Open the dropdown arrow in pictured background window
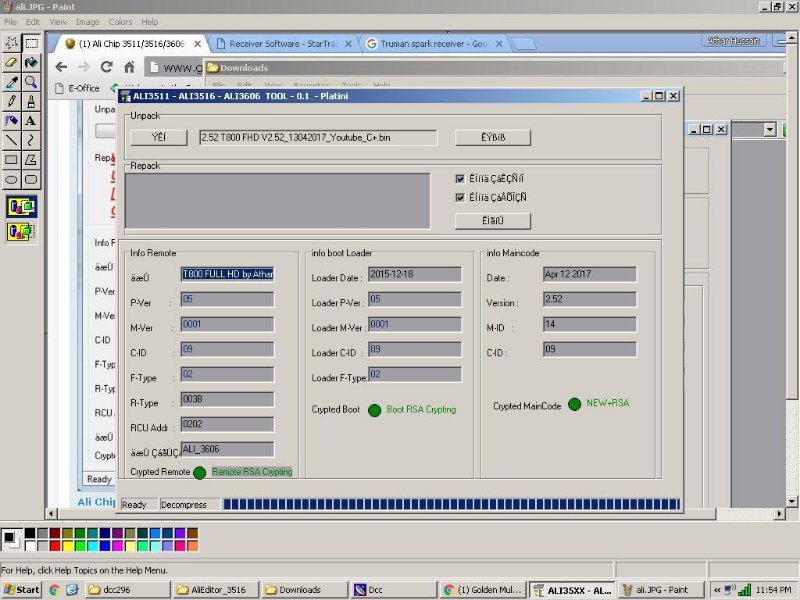The image size is (800, 600). pyautogui.click(x=770, y=130)
